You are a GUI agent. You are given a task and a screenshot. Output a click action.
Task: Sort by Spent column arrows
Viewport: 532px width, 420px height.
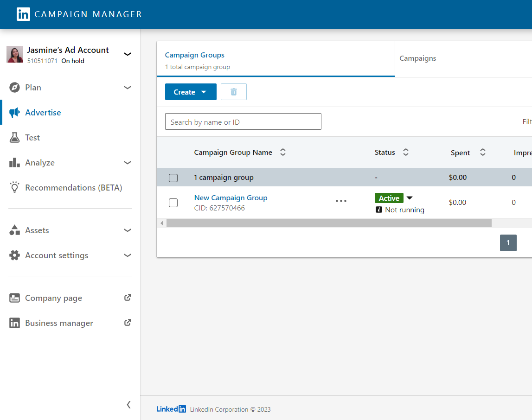tap(482, 152)
